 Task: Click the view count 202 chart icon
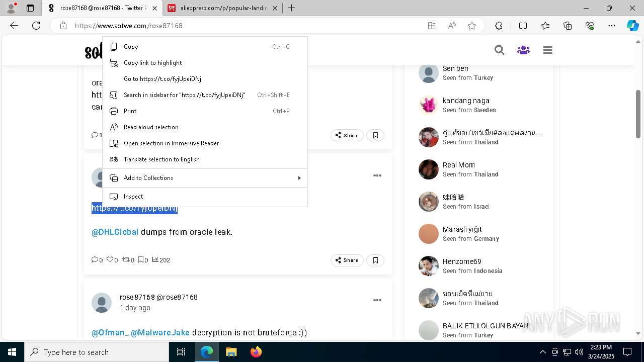(155, 259)
